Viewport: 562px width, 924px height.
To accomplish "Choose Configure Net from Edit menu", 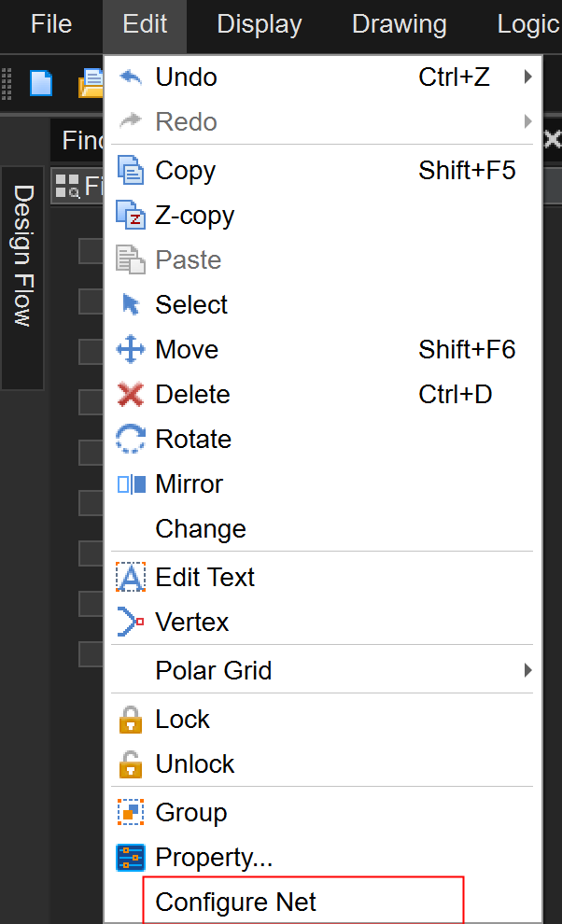I will pyautogui.click(x=236, y=903).
